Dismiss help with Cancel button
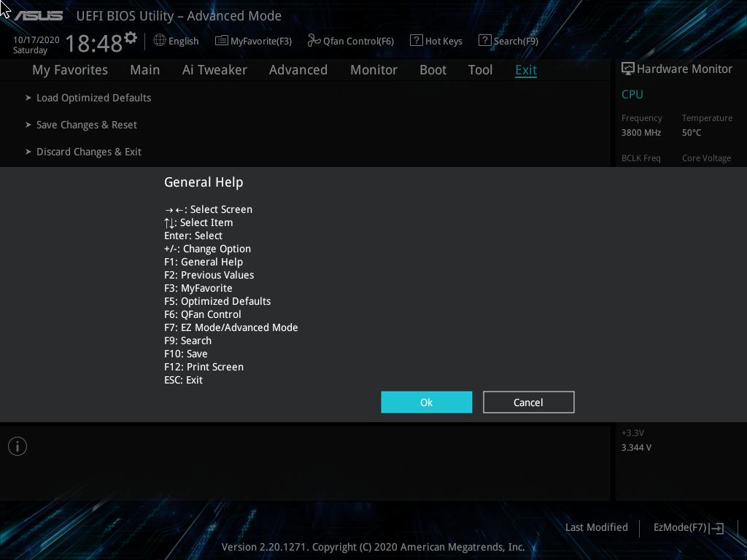The width and height of the screenshot is (747, 560). [528, 402]
